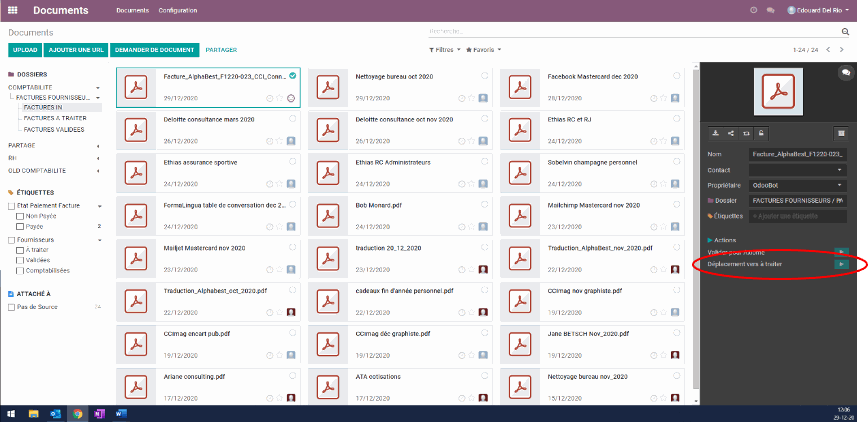
Task: Click the Étiquettes tag input field
Action: point(798,216)
